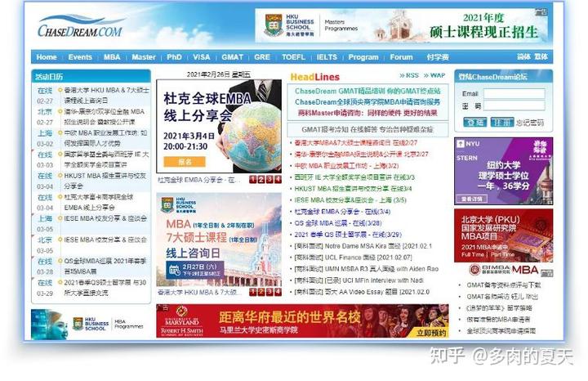Click the RSS link
Image resolution: width=588 pixels, height=381 pixels.
pos(409,75)
